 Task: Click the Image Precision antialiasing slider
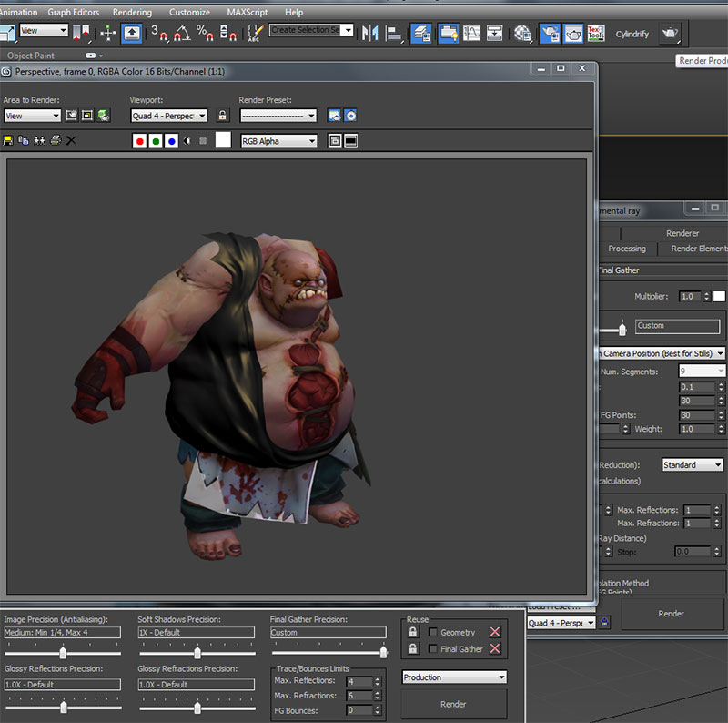62,653
